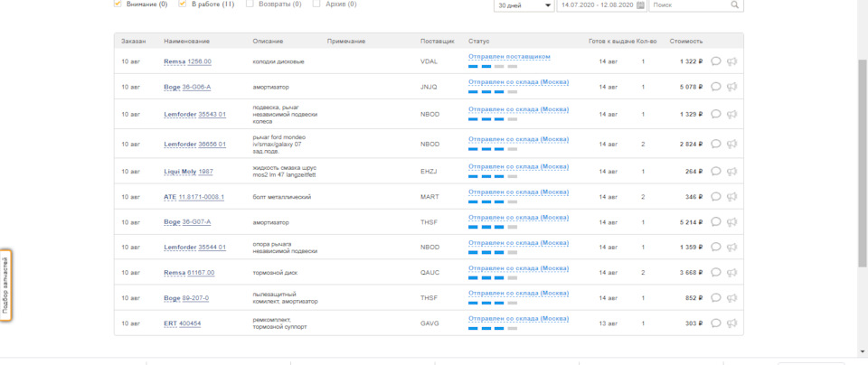Open the Подбор запчастей side tab
The image size is (868, 365).
click(6, 285)
